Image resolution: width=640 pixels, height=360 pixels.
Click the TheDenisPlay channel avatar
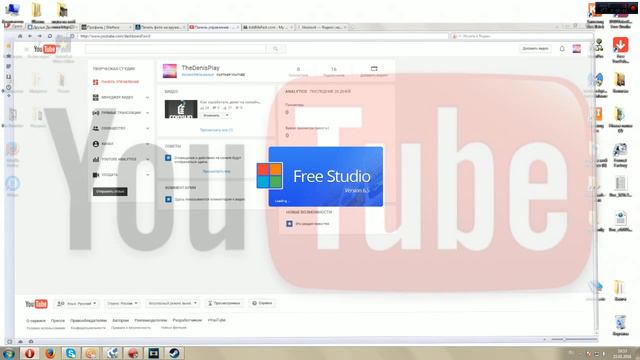click(x=170, y=71)
